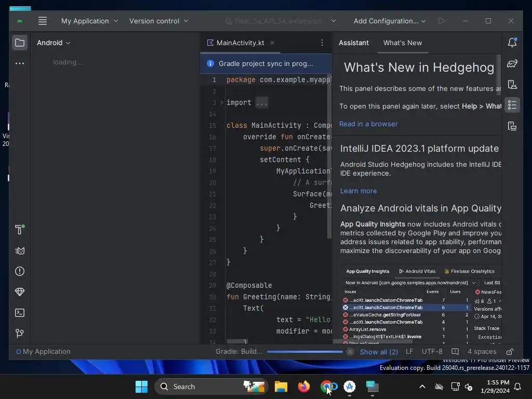Open the Add Configuration dropdown
The height and width of the screenshot is (399, 532).
389,21
